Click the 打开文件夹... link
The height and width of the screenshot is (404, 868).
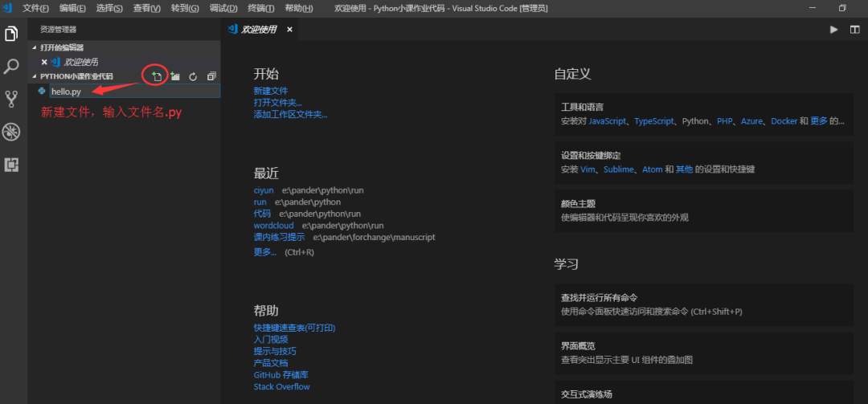[x=278, y=103]
